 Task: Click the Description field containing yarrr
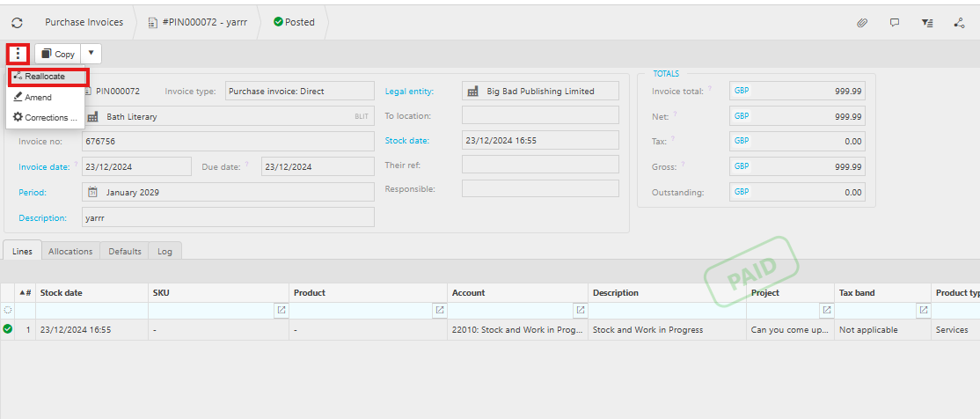pyautogui.click(x=228, y=217)
